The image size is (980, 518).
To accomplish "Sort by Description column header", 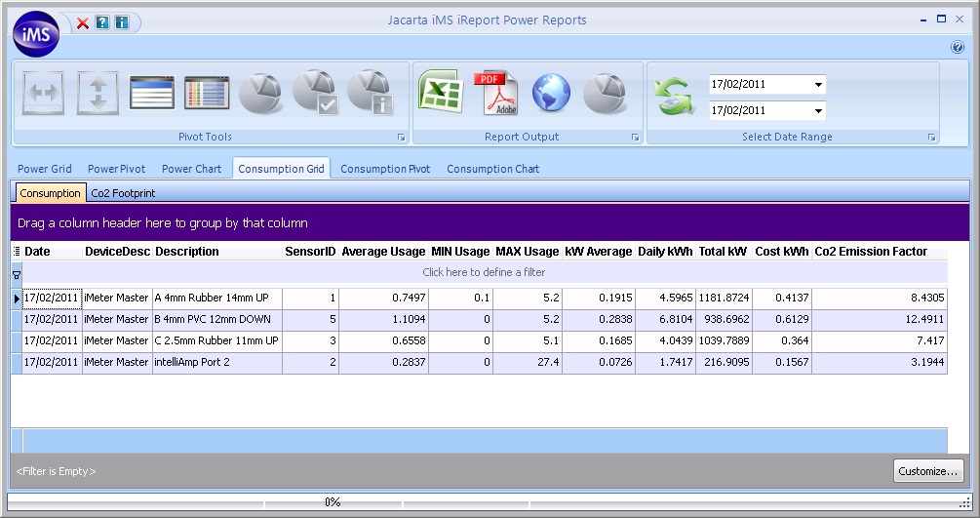I will (217, 252).
